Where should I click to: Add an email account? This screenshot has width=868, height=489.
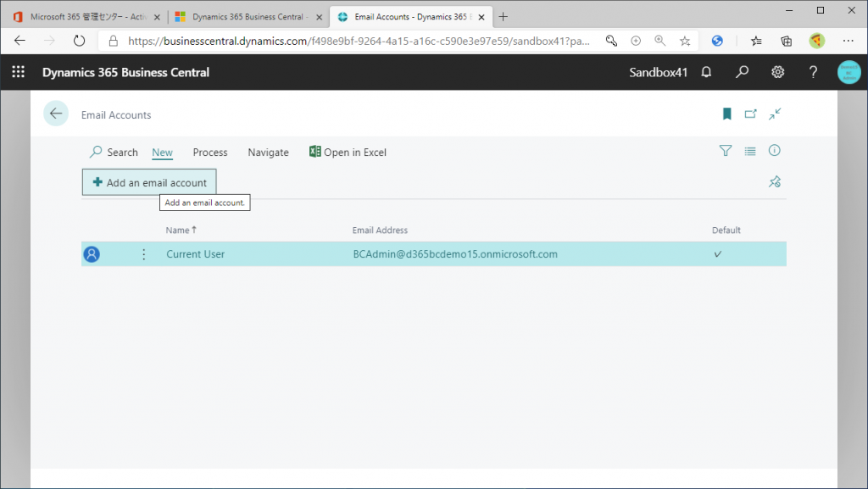[149, 182]
